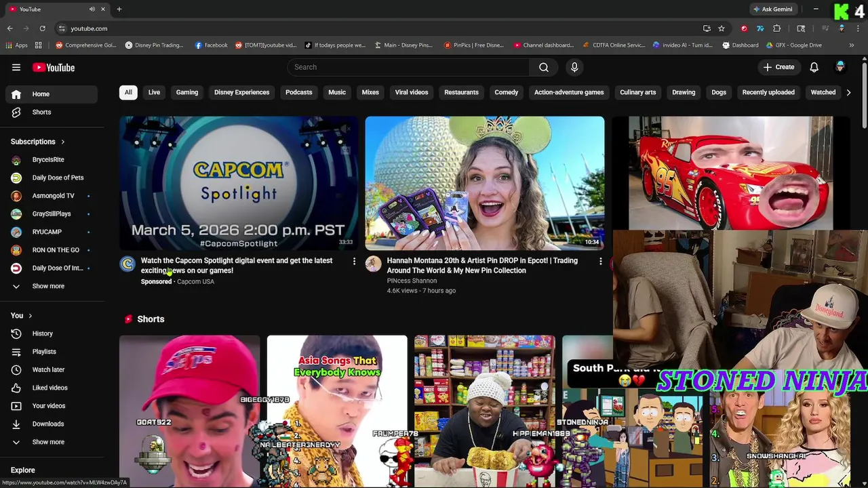
Task: Mute the YouTube tab audio icon
Action: coord(92,9)
